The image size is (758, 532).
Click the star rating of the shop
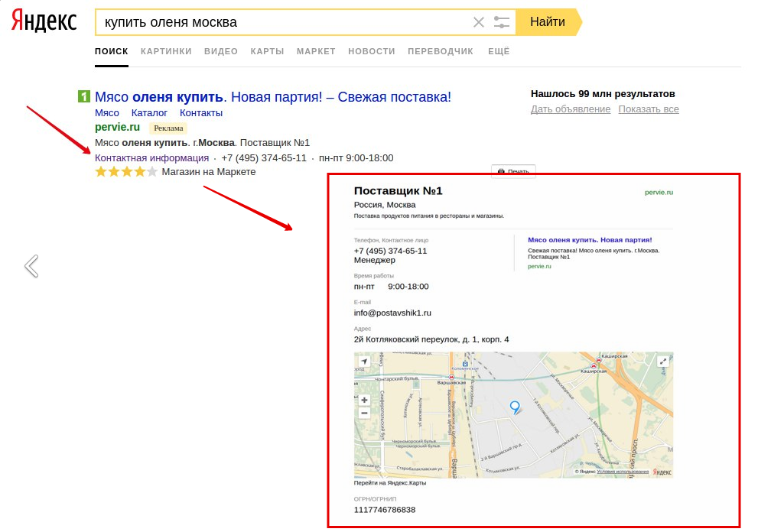click(x=126, y=171)
